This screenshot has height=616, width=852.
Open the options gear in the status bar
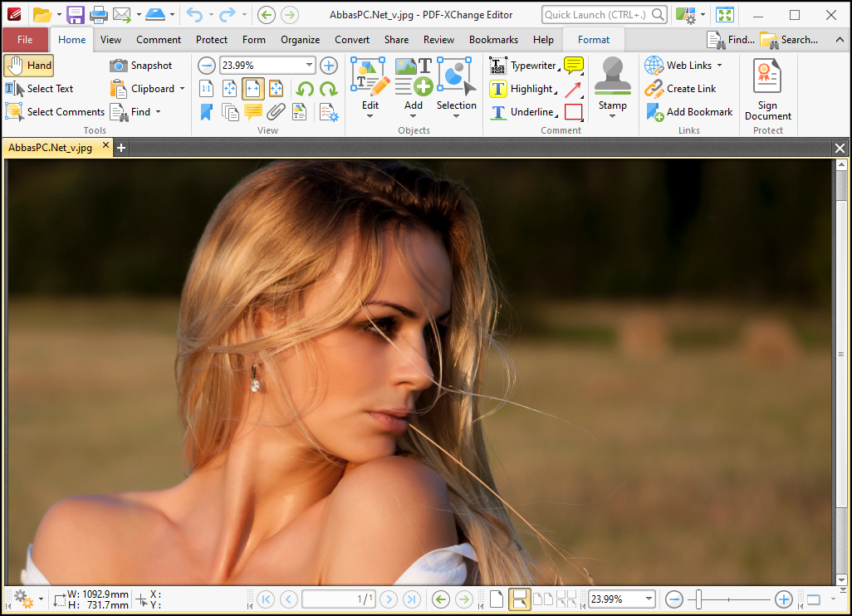click(x=22, y=599)
